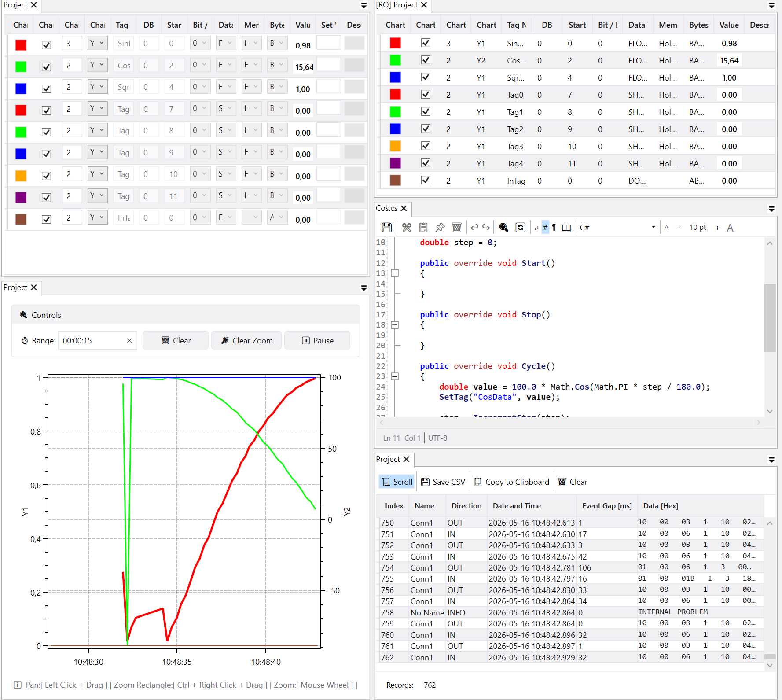The image size is (782, 700).
Task: Collapse the Cycle() method fold marker
Action: (x=395, y=376)
